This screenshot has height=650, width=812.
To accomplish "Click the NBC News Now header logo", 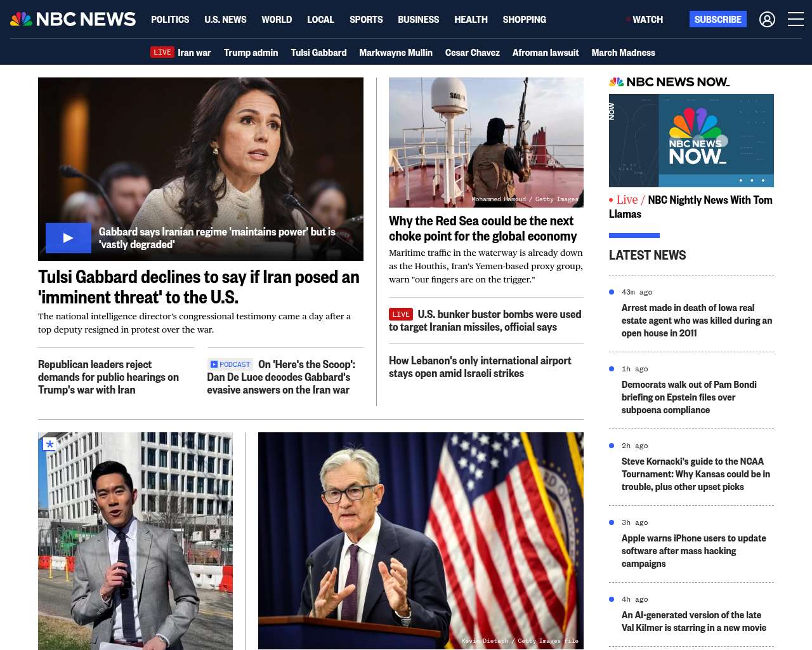I will (x=669, y=82).
